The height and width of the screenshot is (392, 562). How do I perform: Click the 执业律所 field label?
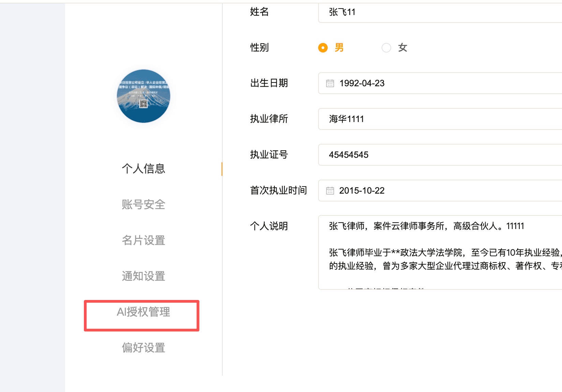(269, 119)
